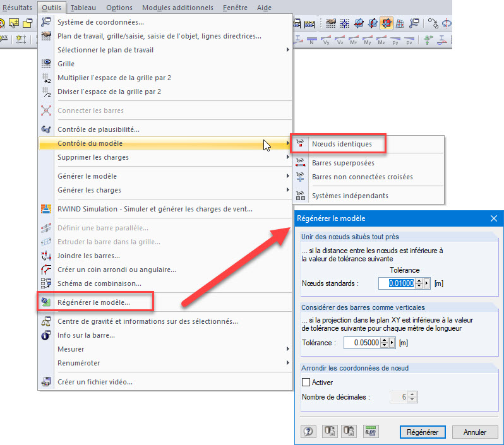
Task: Open the Tableau menu
Action: [83, 8]
